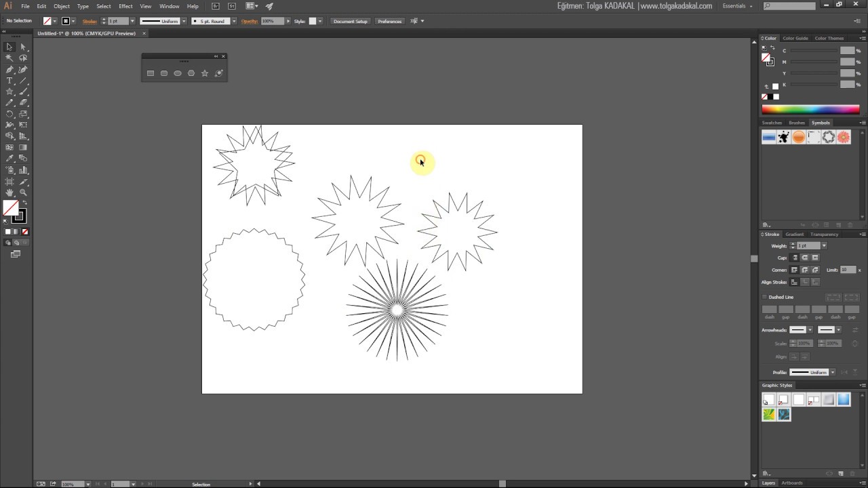Viewport: 868px width, 488px height.
Task: Open start Arrowheads dropdown
Action: [x=810, y=330]
